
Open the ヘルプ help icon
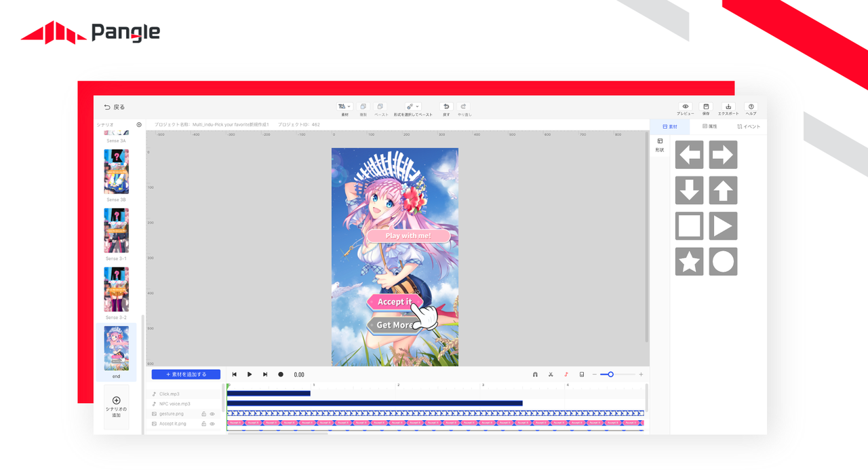tap(751, 107)
